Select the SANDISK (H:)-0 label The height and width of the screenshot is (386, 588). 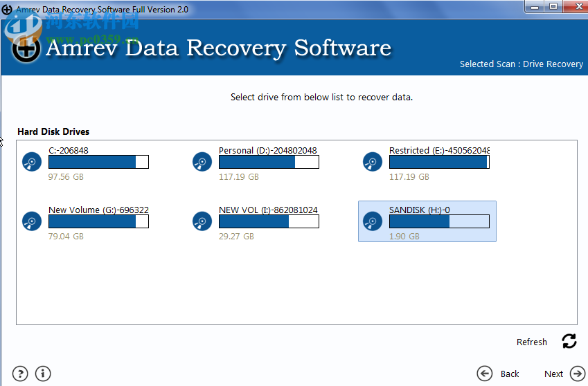[x=419, y=210]
